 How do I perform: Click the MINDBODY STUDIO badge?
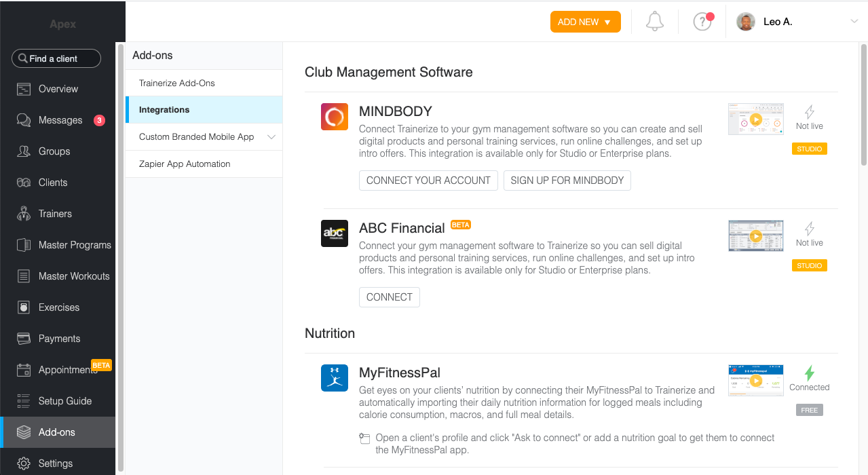(810, 149)
